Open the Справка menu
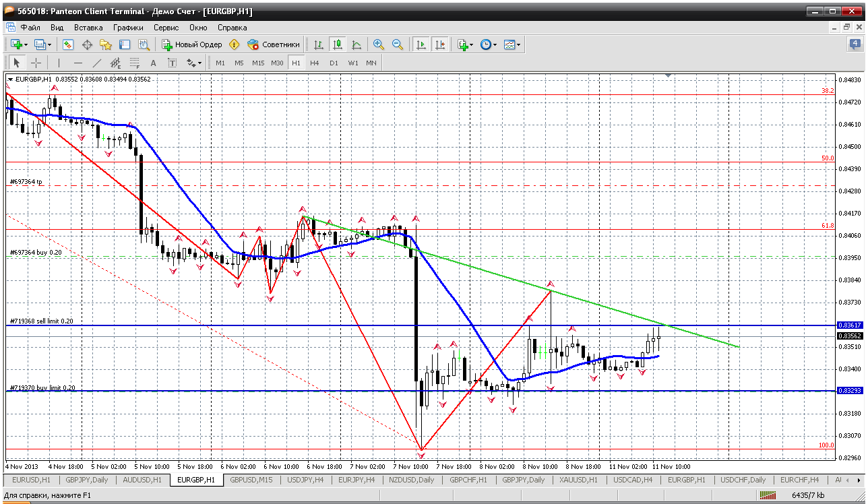The width and height of the screenshot is (868, 504). [x=232, y=28]
